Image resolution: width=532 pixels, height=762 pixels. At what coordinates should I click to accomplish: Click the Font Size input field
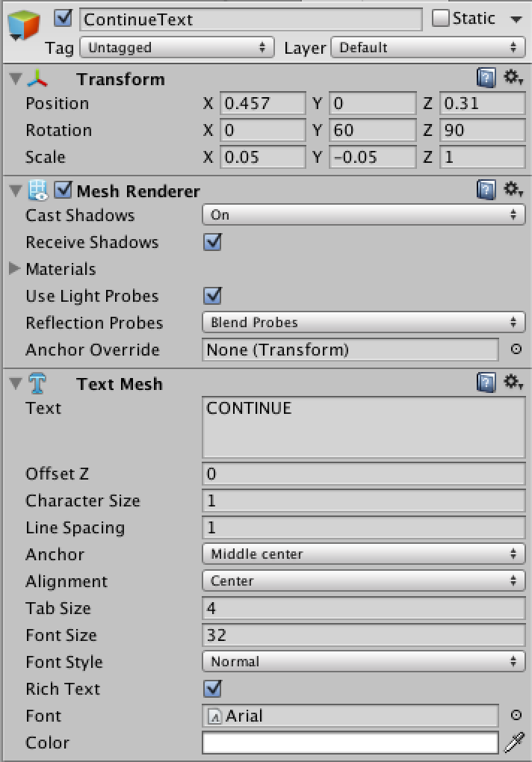tap(363, 635)
